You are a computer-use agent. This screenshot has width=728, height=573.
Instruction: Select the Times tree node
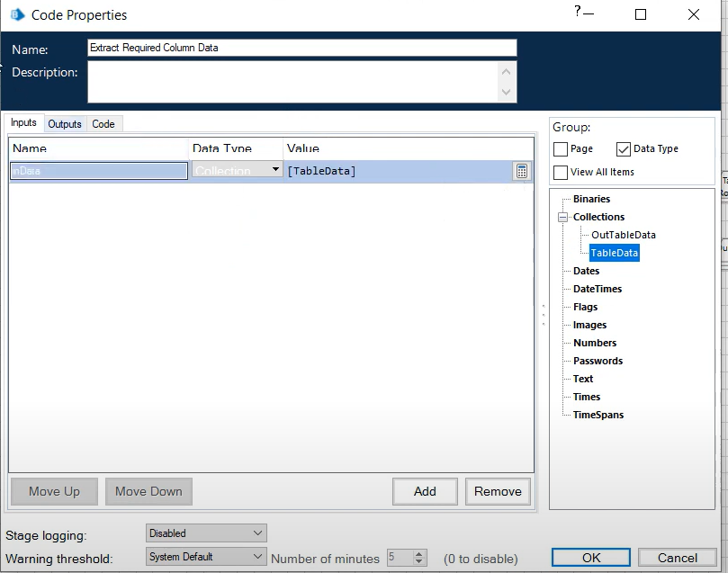pos(587,398)
